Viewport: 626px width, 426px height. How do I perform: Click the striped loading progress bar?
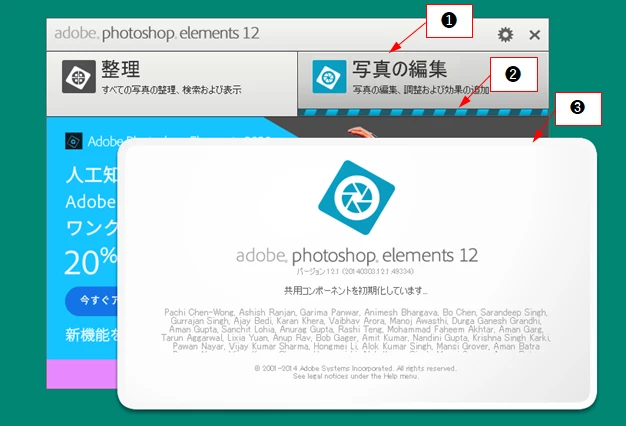(423, 113)
